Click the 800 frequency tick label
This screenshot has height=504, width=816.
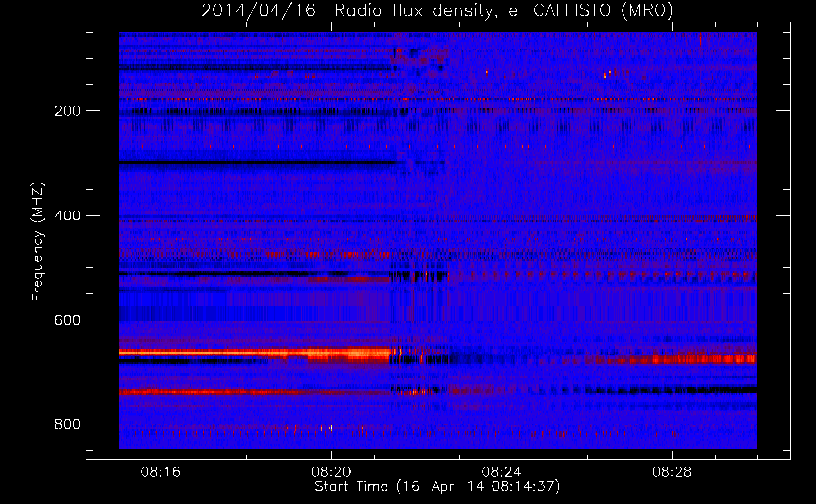(68, 424)
